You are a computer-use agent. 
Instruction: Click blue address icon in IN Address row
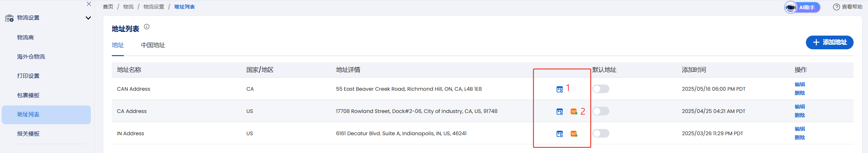click(559, 134)
